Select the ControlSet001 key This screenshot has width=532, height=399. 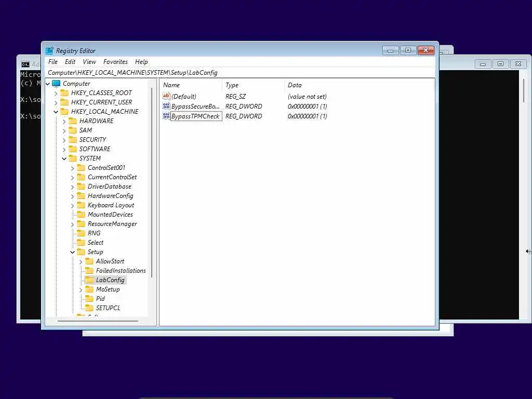106,168
